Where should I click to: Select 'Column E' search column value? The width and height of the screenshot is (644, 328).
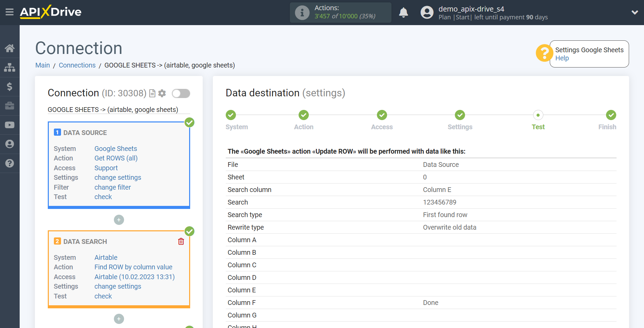point(437,190)
